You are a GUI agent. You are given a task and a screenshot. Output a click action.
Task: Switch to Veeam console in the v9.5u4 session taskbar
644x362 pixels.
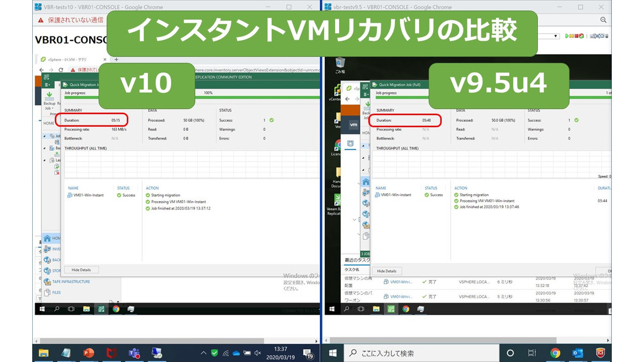tap(391, 309)
